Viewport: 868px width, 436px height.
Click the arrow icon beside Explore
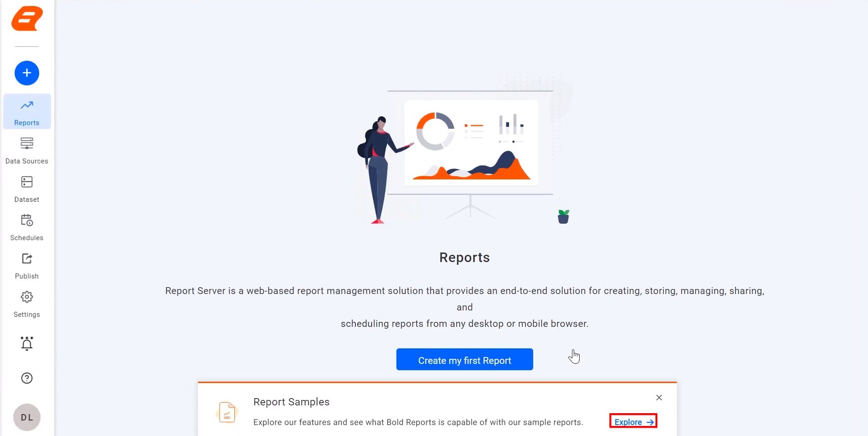click(x=650, y=422)
